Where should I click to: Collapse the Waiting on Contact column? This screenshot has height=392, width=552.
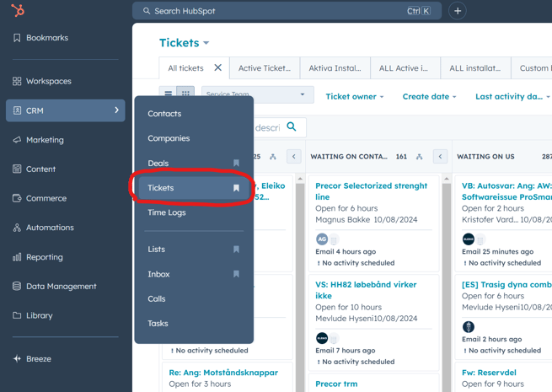440,156
